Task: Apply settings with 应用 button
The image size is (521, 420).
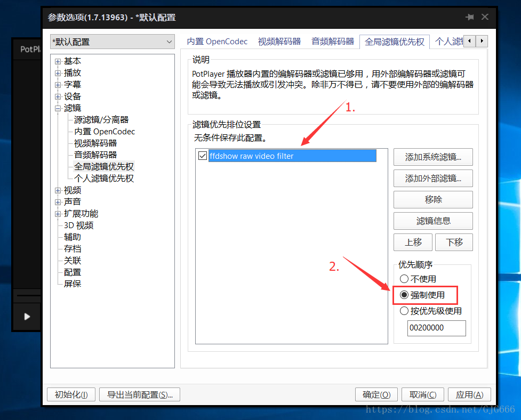Action: click(469, 394)
